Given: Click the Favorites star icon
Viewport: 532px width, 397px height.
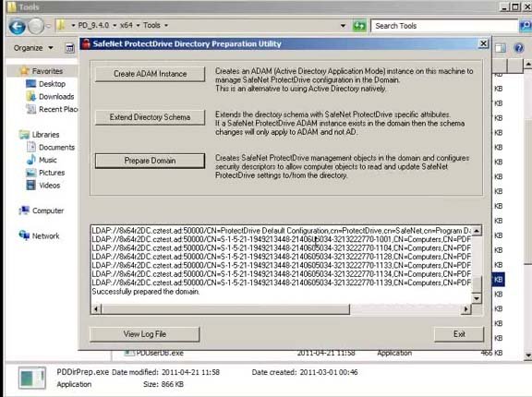Looking at the screenshot, I should coord(24,71).
